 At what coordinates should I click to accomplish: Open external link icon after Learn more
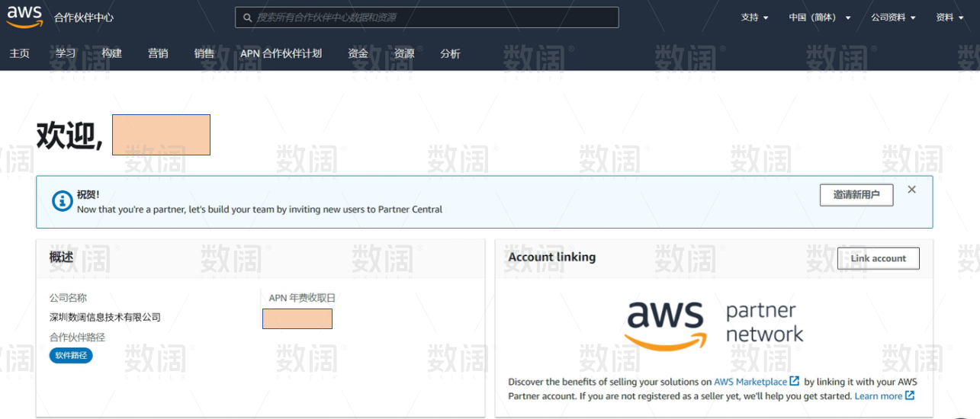[x=910, y=395]
